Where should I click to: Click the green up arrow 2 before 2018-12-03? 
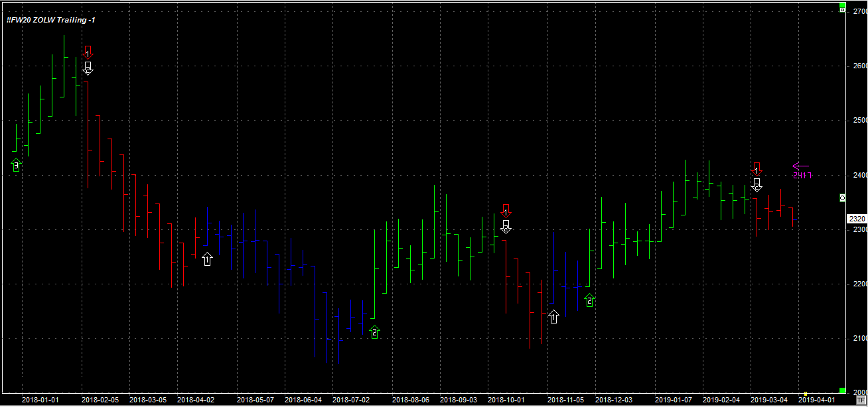589,300
